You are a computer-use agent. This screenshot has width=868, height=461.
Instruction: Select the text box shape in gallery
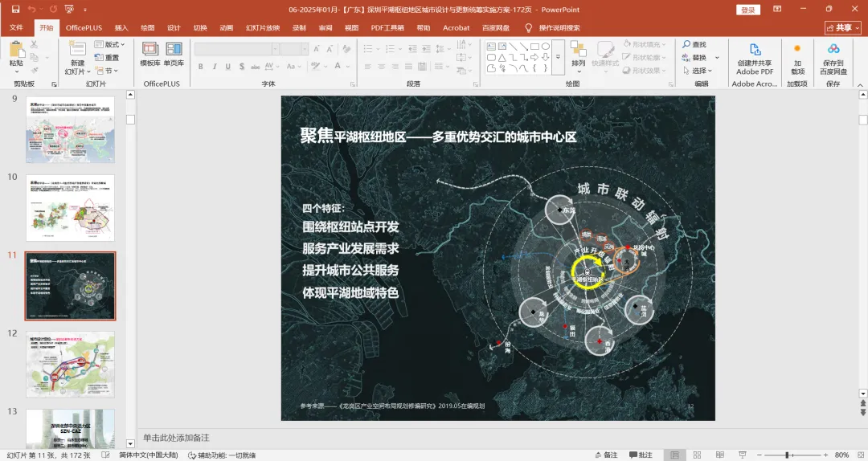click(x=491, y=47)
